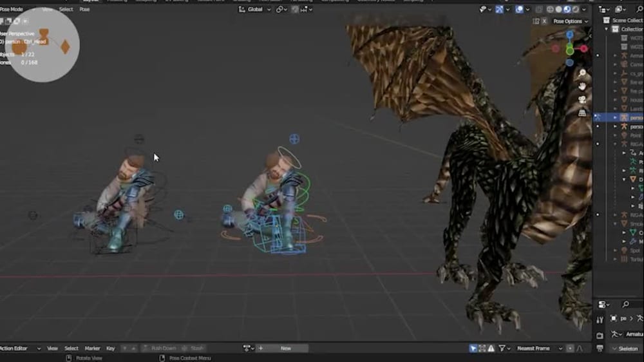644x362 pixels.
Task: Click the New action button
Action: pos(286,348)
